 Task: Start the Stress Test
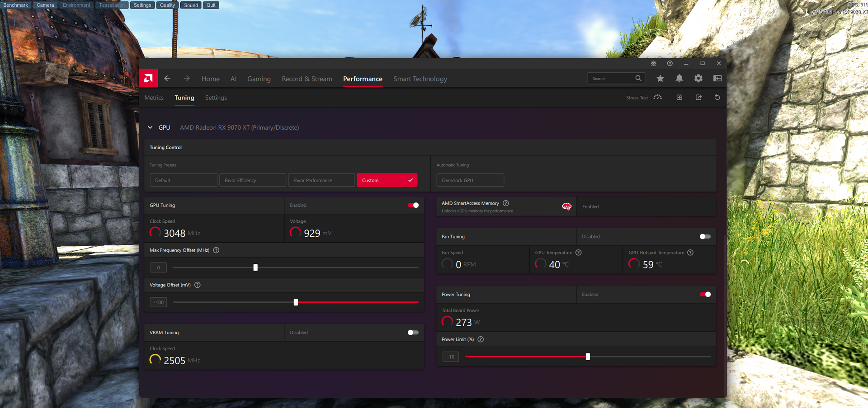click(644, 98)
